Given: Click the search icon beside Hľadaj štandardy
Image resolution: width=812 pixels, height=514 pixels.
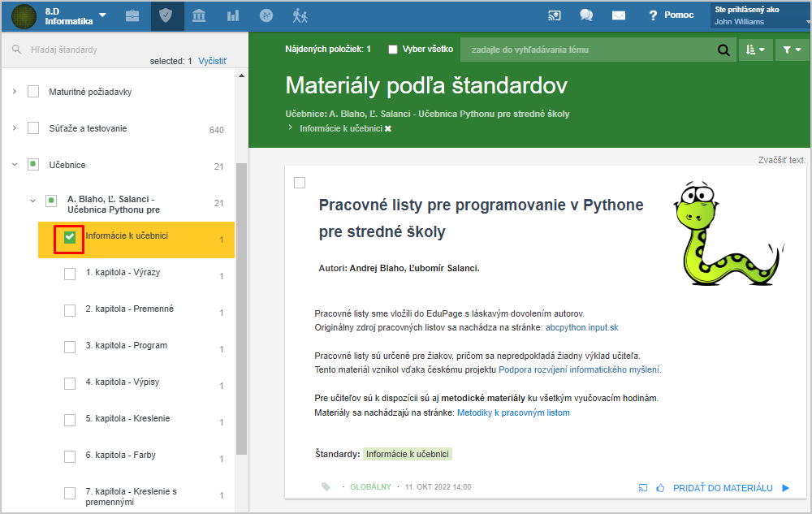Looking at the screenshot, I should point(16,50).
